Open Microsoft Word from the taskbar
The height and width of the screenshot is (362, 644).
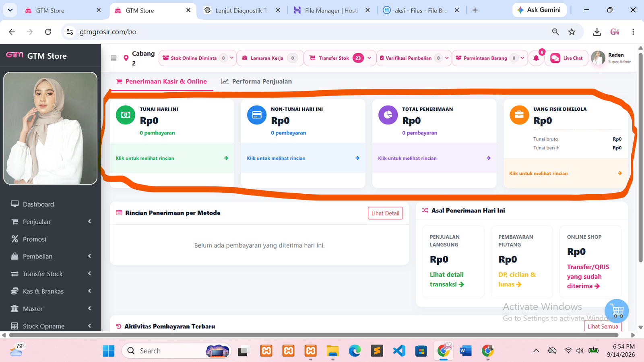pyautogui.click(x=465, y=351)
